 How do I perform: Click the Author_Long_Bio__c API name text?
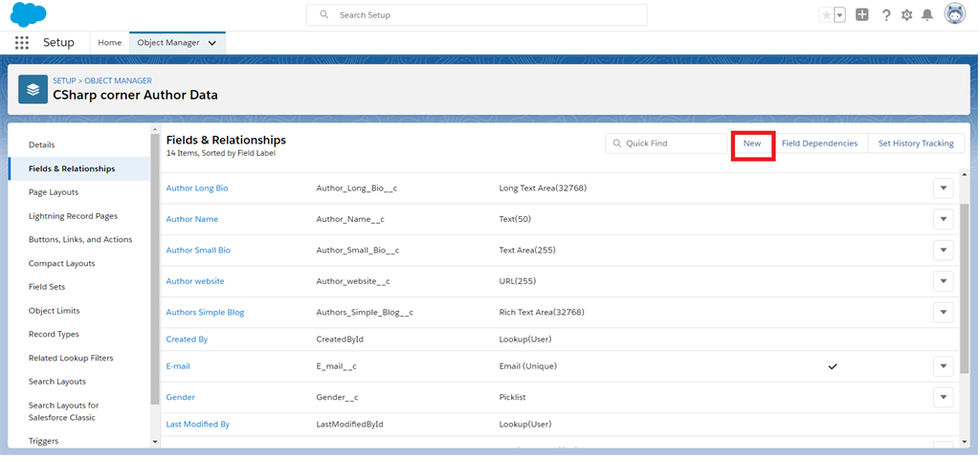(x=357, y=187)
